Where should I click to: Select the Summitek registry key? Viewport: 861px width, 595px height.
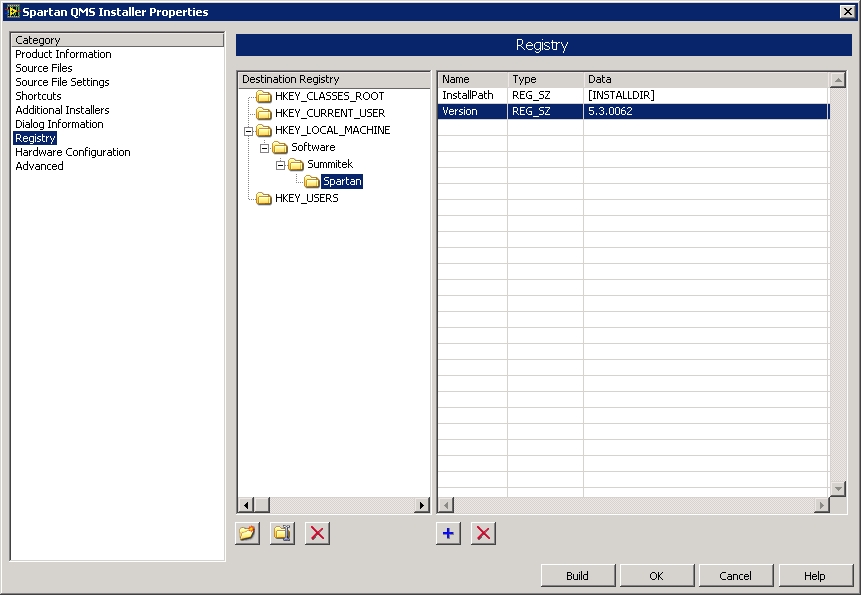click(330, 165)
